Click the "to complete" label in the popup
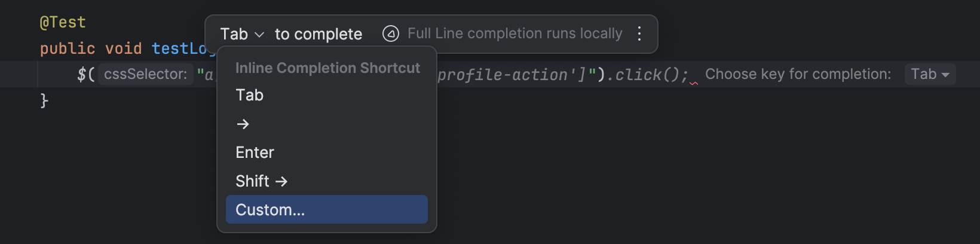Screen dimensions: 980x244 click(x=318, y=34)
